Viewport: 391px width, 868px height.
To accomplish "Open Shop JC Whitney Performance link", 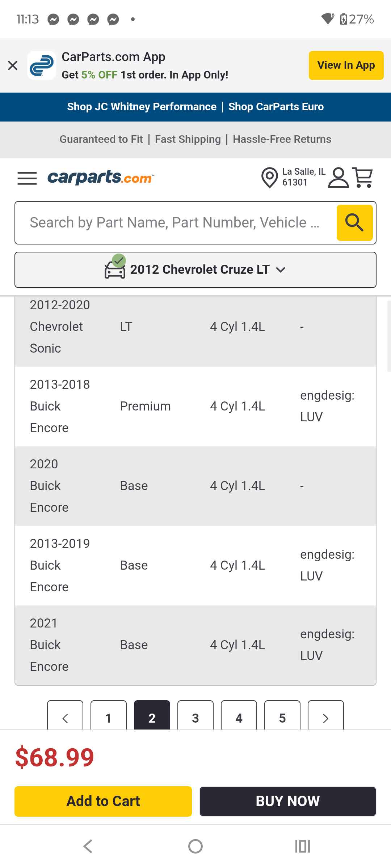I will pyautogui.click(x=142, y=107).
